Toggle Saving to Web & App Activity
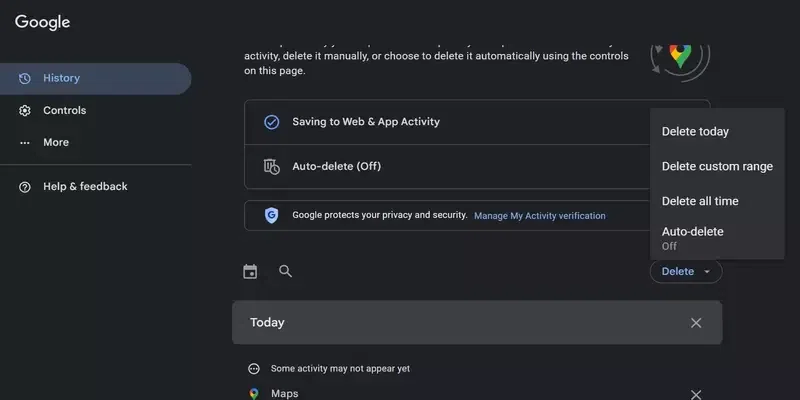Screen dimensions: 800x400 [366, 122]
